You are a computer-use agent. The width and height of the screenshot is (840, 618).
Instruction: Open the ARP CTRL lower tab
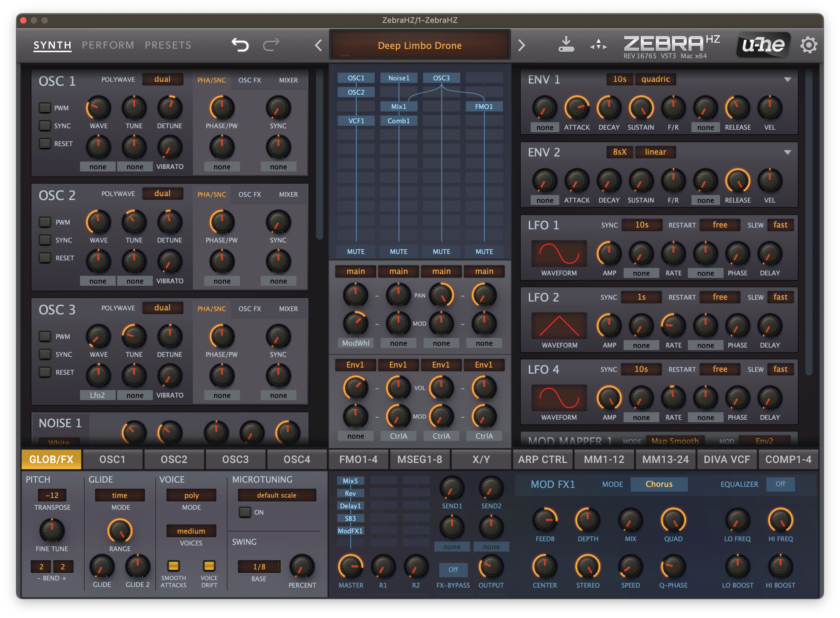542,459
